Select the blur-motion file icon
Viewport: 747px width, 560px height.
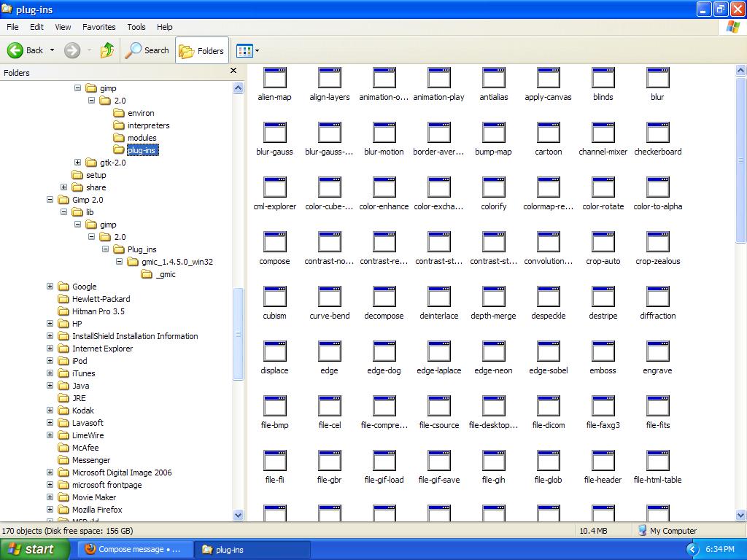click(384, 133)
